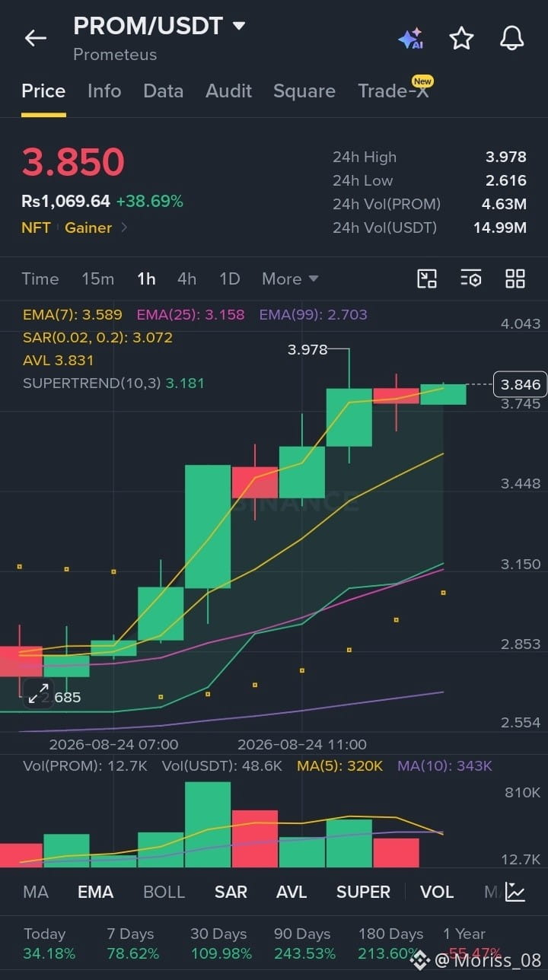Toggle the SAR indicator

(231, 892)
